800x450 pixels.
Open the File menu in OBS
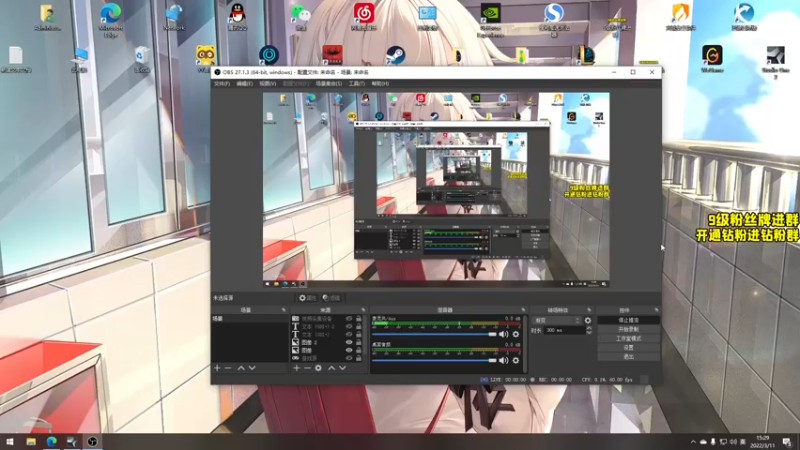click(222, 83)
